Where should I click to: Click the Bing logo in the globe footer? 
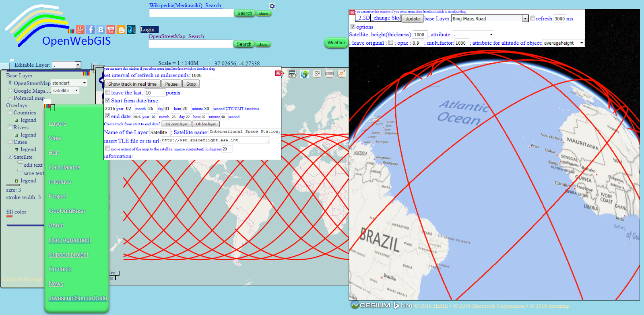[x=403, y=305]
